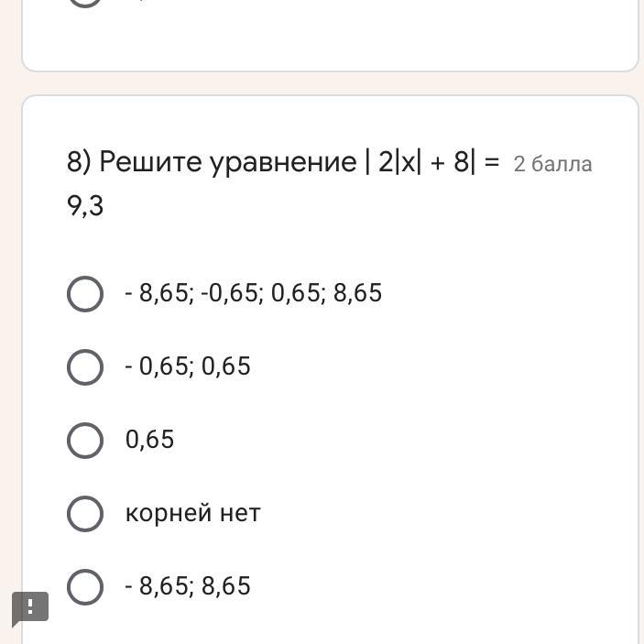Click the "- 0,65; 0,65" answer label text

[x=188, y=366]
